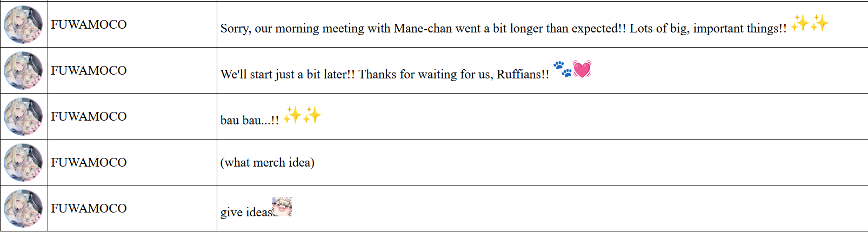Click the 'give ideas' message text
Viewport: 868px width, 232px height.
tap(245, 213)
